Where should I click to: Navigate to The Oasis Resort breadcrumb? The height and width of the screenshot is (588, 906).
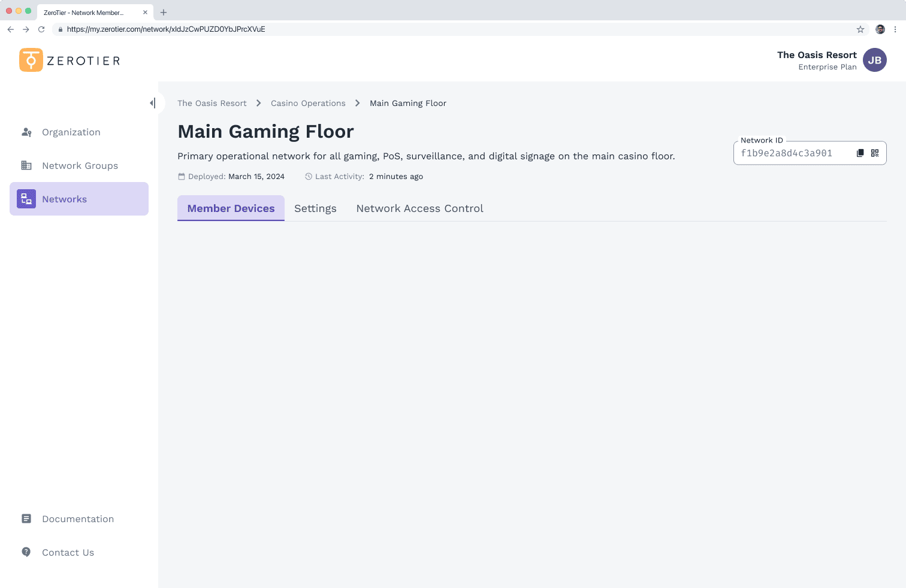point(212,104)
